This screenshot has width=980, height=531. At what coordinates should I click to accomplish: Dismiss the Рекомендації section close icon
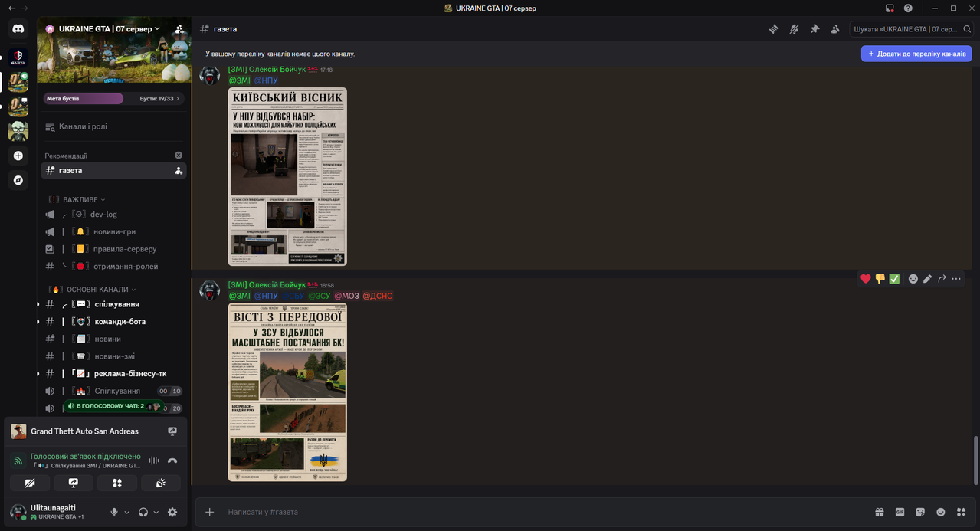point(179,155)
